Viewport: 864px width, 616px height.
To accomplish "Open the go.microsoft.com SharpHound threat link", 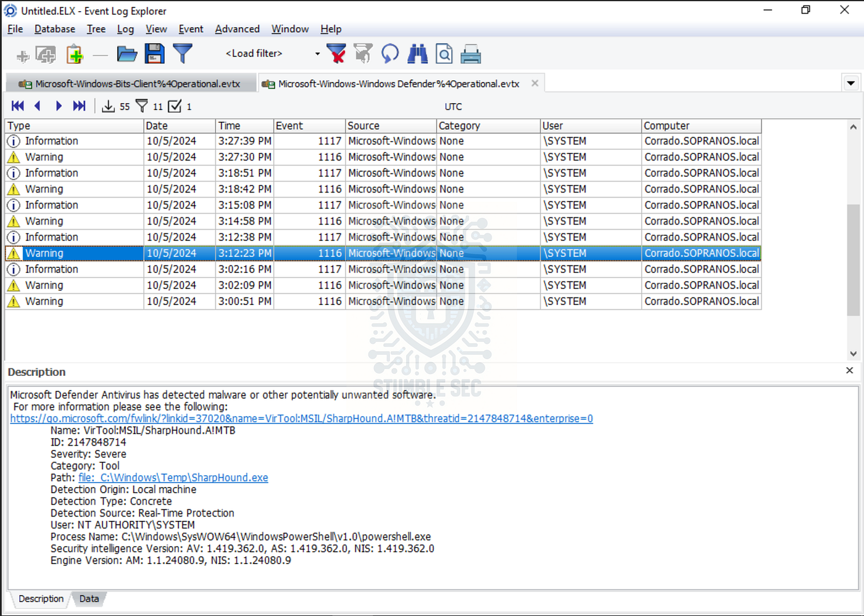I will click(x=301, y=418).
